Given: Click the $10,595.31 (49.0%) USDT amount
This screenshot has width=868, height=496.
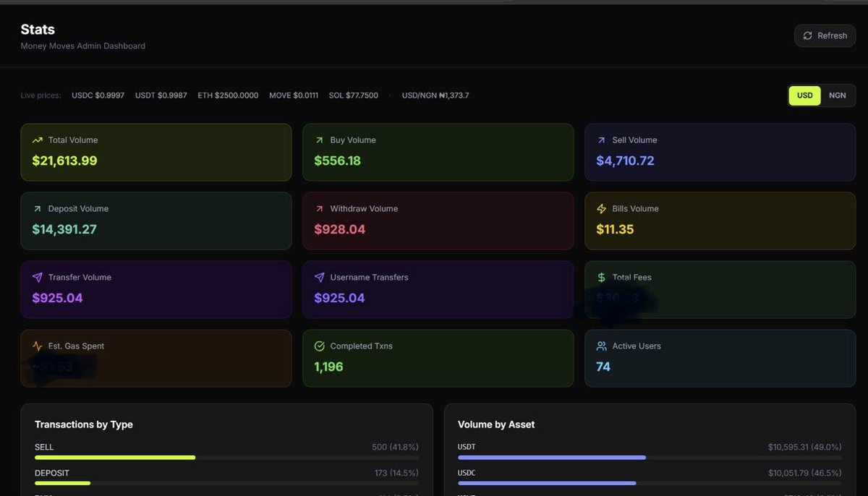Looking at the screenshot, I should pos(805,448).
